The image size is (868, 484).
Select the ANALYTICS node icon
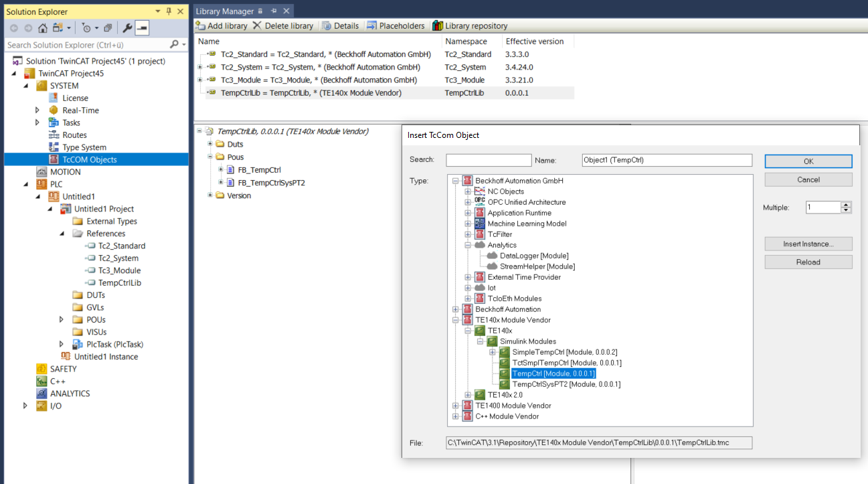[41, 394]
